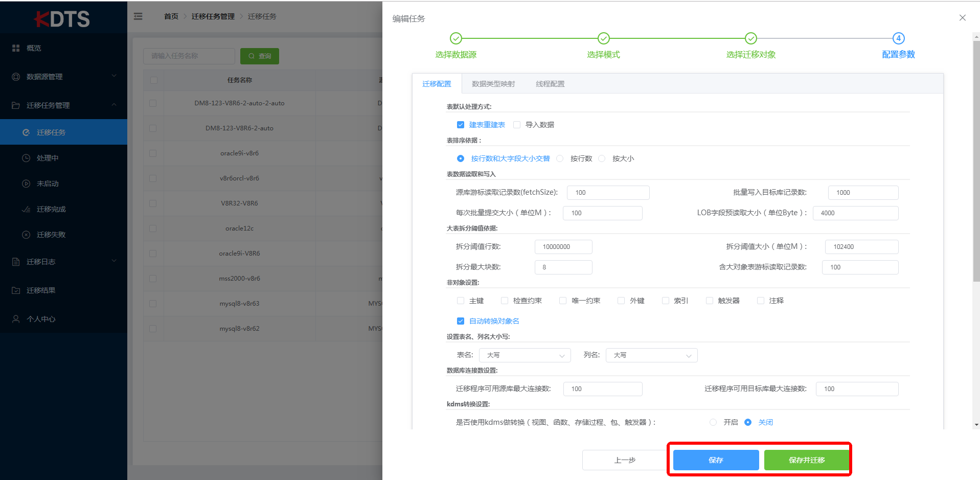
Task: Edit 含大对象表游标读取记录数 field
Action: tap(860, 267)
